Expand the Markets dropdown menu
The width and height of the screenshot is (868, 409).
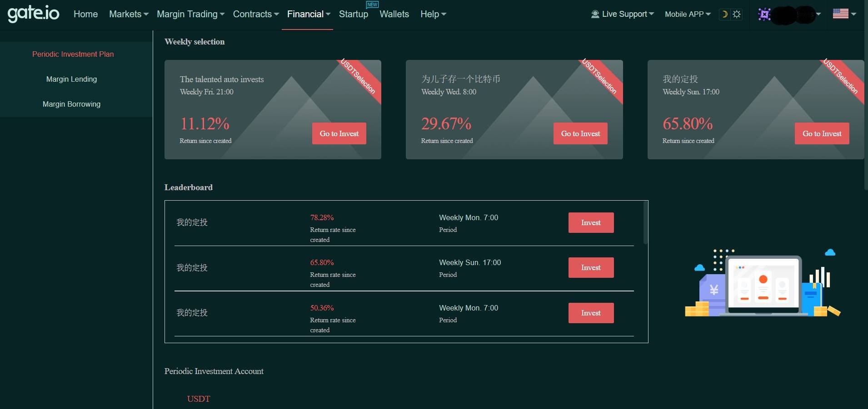129,14
